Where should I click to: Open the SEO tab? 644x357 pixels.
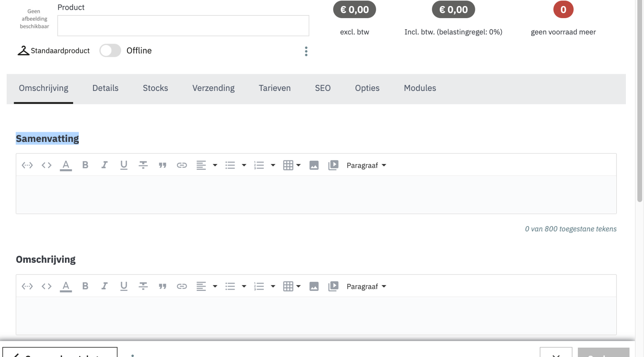(323, 88)
